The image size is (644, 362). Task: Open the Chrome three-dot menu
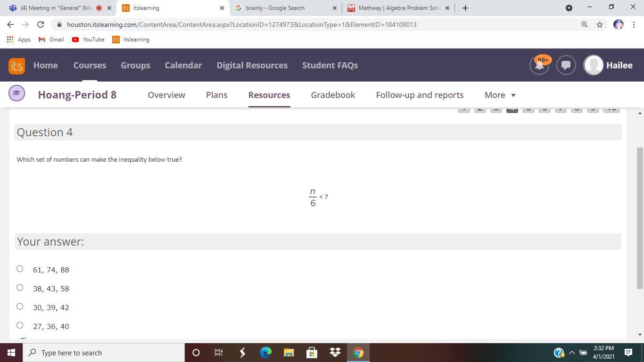click(634, 25)
